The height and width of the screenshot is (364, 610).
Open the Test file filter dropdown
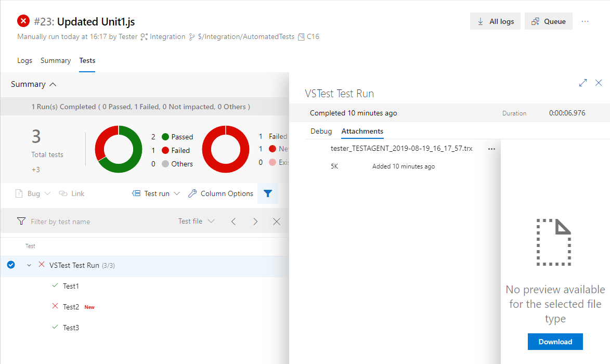(196, 221)
